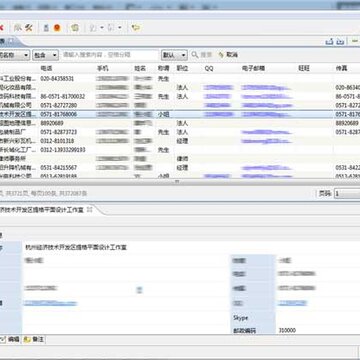Switch to the 编辑 tab at bottom

11,340
